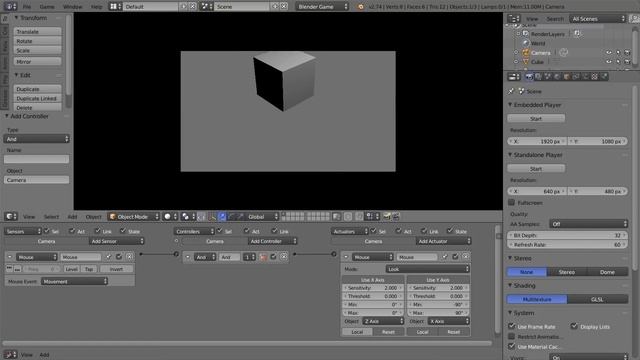640x360 pixels.
Task: Open the AA Samples Off dropdown
Action: [589, 224]
